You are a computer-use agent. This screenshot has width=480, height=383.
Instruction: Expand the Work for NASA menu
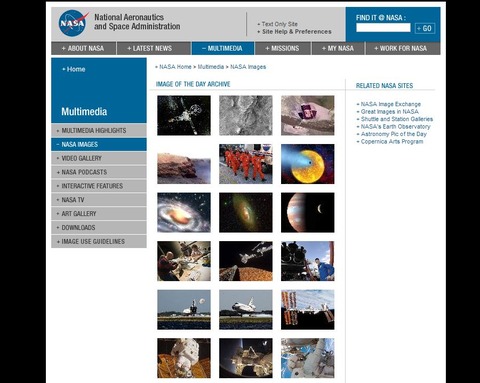pos(403,48)
